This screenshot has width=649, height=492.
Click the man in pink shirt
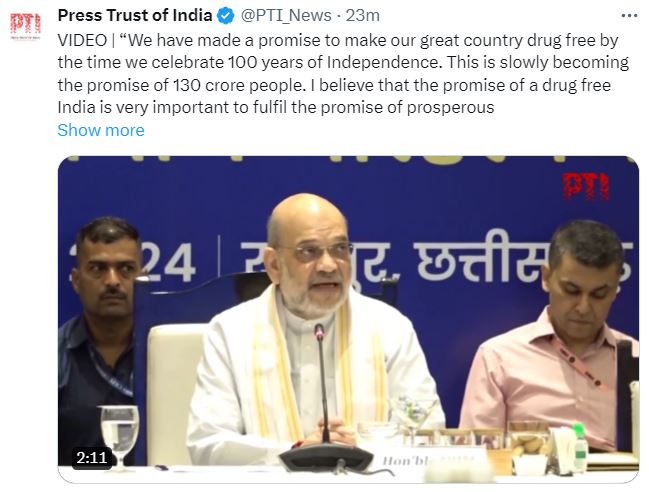pyautogui.click(x=555, y=337)
